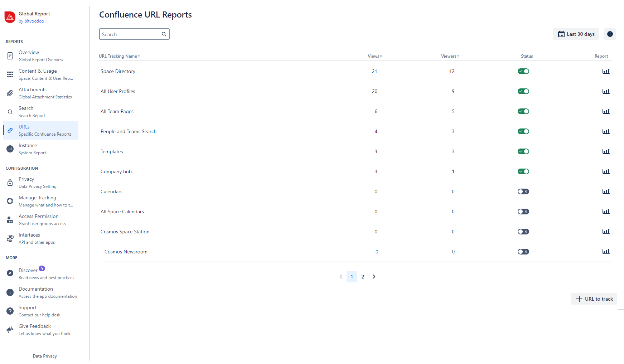The image size is (624, 364).
Task: Click the next page arrow in pagination
Action: coord(374,277)
